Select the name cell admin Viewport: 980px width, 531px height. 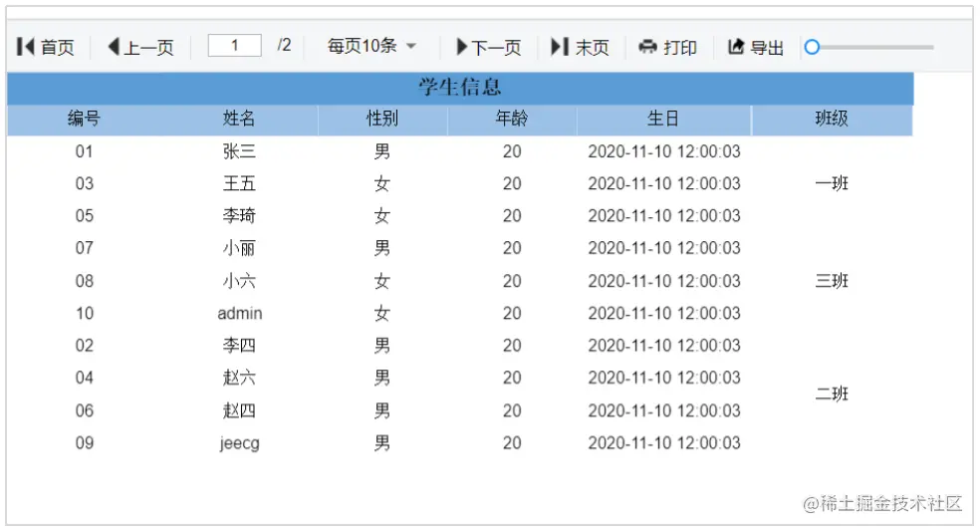tap(240, 314)
